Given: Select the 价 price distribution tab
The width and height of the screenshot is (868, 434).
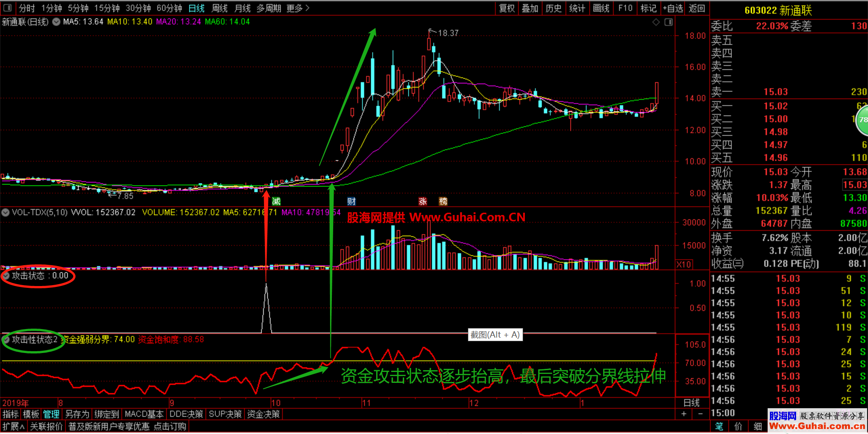Looking at the screenshot, I should 738,426.
